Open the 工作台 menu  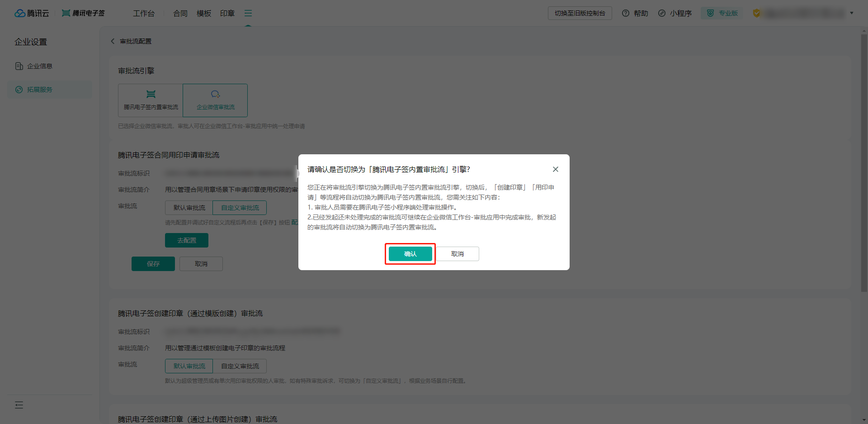pos(144,14)
